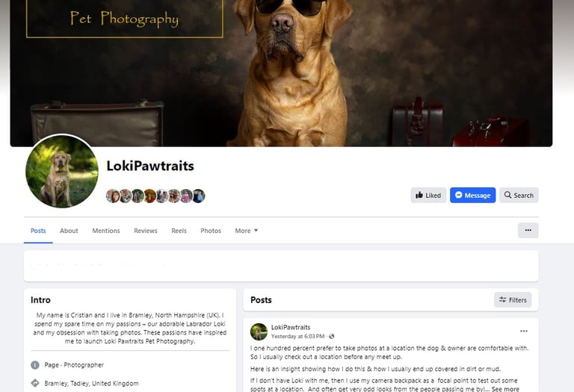574x392 pixels.
Task: Expand post text with See more
Action: click(x=505, y=389)
